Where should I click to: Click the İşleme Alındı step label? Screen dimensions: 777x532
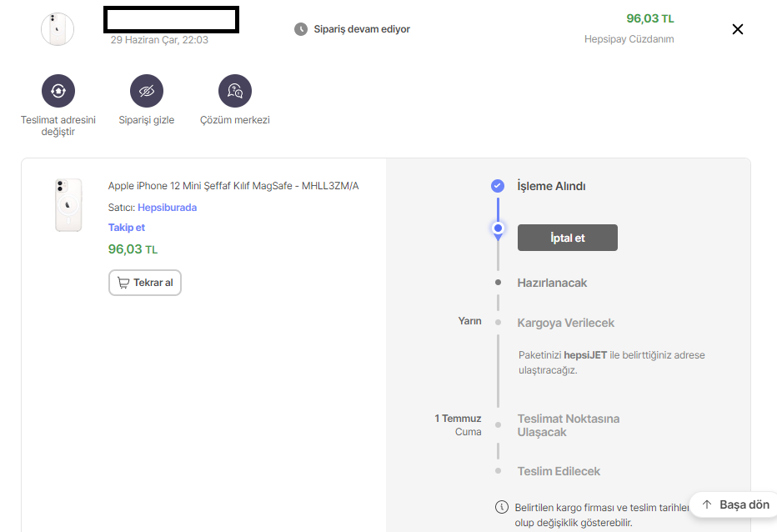click(x=551, y=186)
